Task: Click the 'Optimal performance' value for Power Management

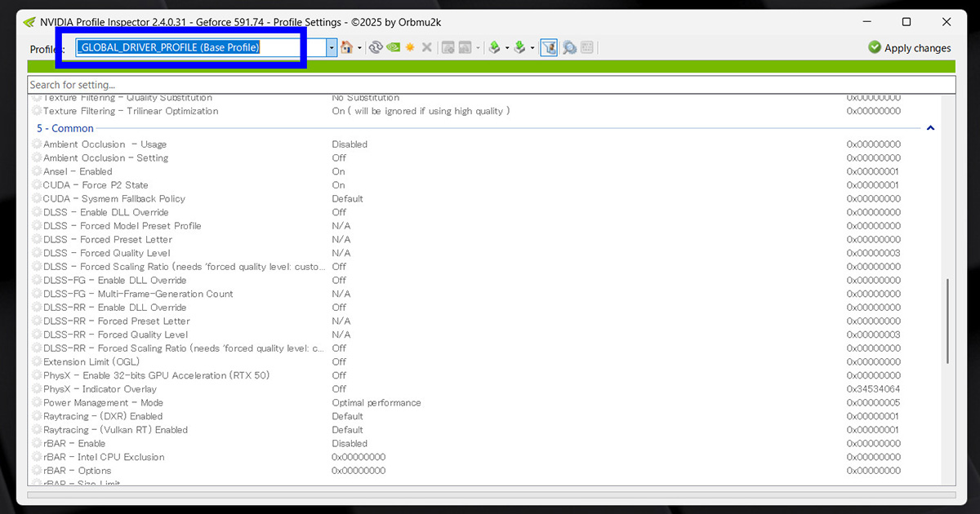Action: [x=376, y=403]
